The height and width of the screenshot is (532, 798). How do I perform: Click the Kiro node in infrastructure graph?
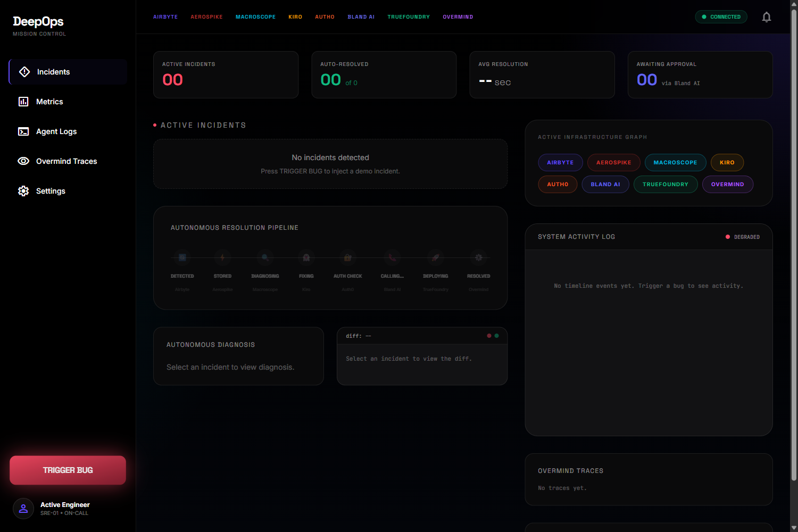point(727,163)
